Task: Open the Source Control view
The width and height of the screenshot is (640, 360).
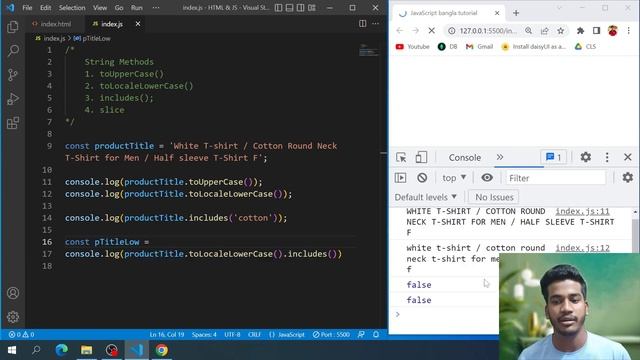Action: (13, 75)
